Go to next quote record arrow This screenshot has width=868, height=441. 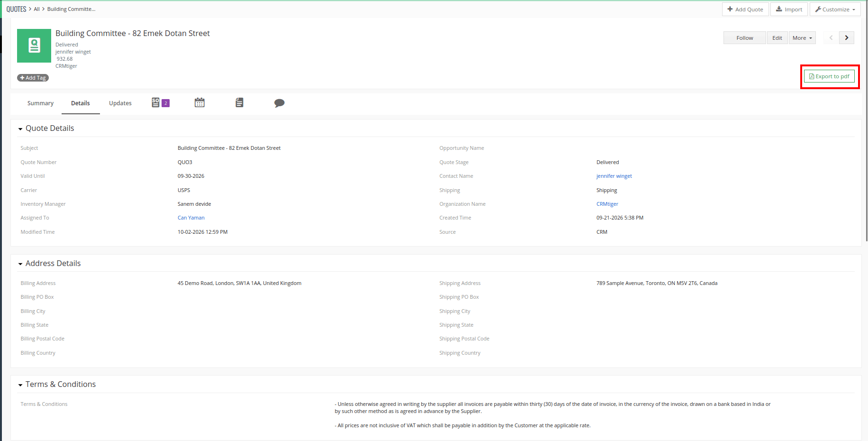click(847, 38)
